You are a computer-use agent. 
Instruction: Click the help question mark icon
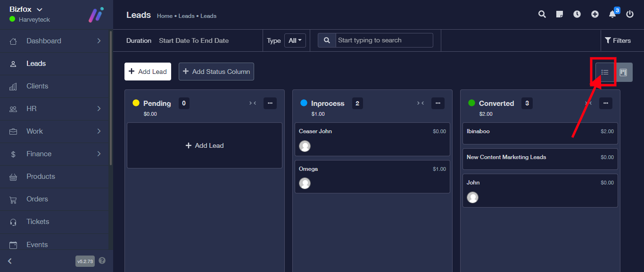(x=102, y=261)
